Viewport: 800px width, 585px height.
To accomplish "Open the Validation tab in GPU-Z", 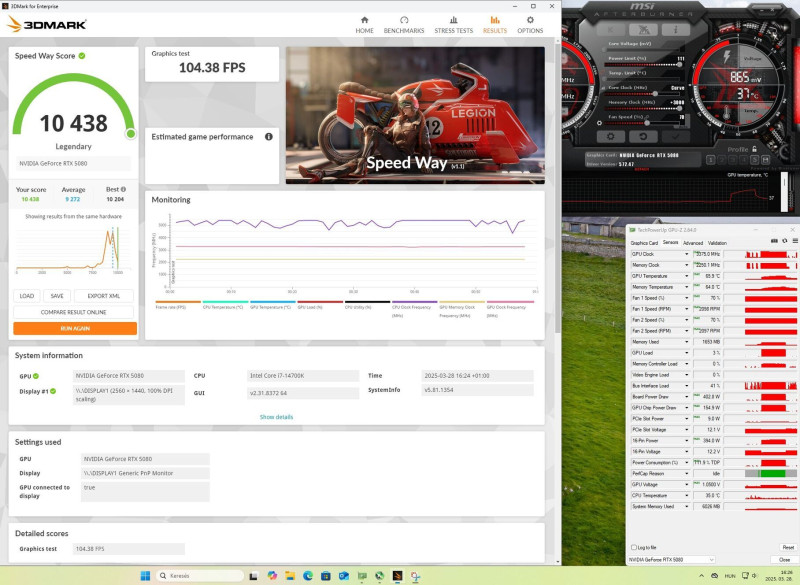I will click(x=717, y=243).
